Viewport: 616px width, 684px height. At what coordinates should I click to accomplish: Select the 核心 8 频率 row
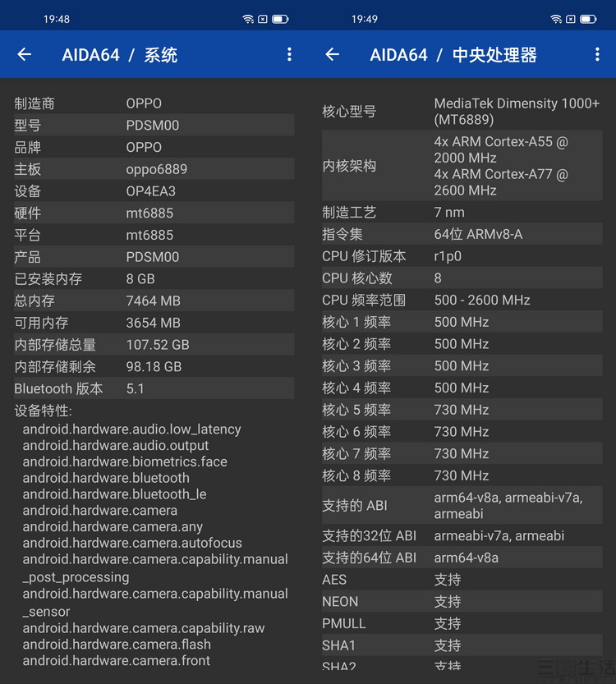[462, 475]
